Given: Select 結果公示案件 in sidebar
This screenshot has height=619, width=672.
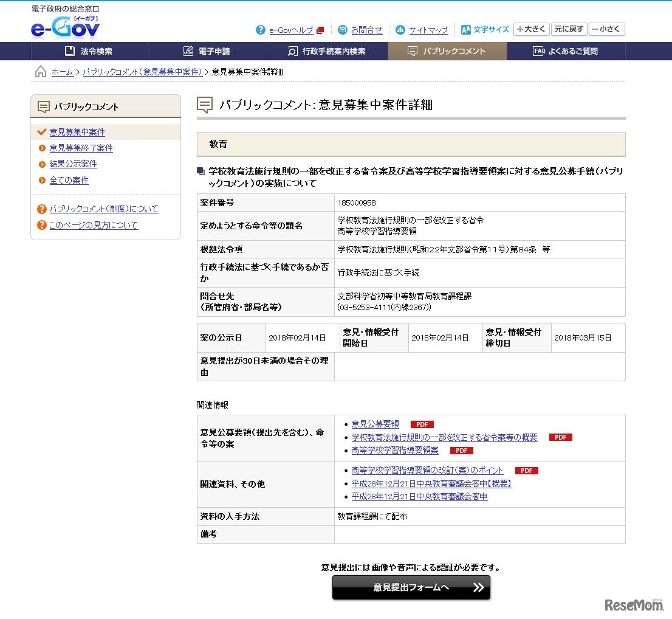Looking at the screenshot, I should [74, 164].
